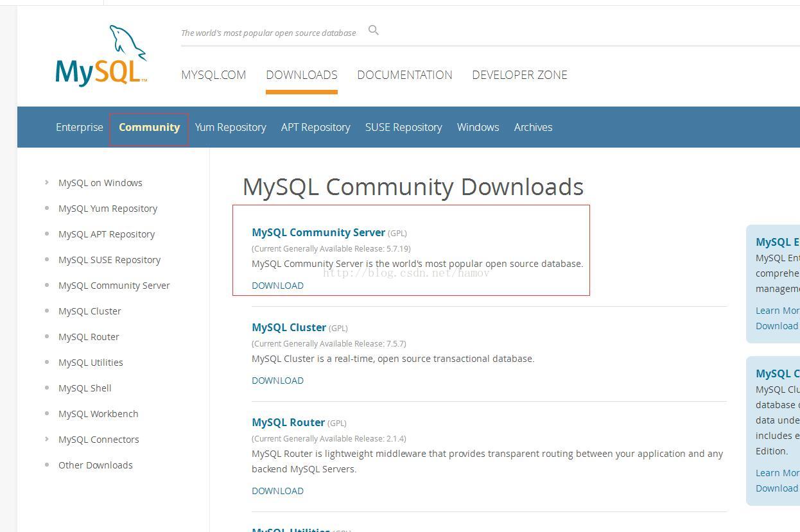Click the MySQL dolphin logo
This screenshot has height=532, width=800.
click(101, 56)
